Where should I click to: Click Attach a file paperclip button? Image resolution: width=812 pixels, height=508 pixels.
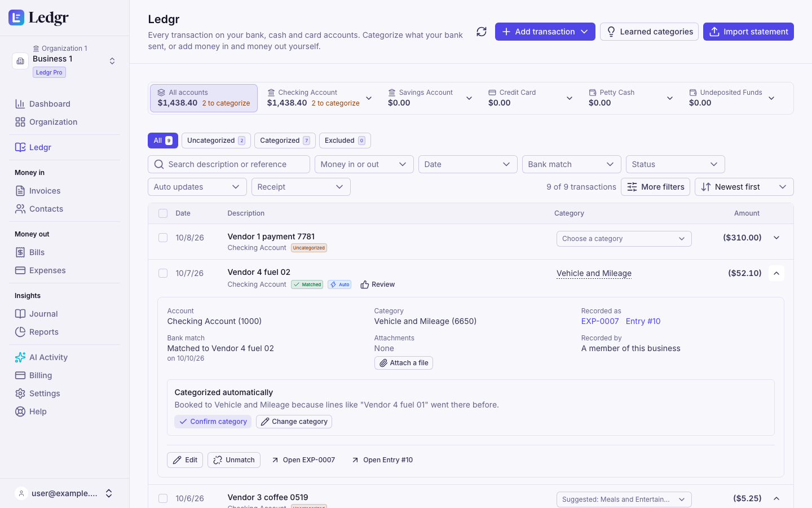click(x=404, y=363)
